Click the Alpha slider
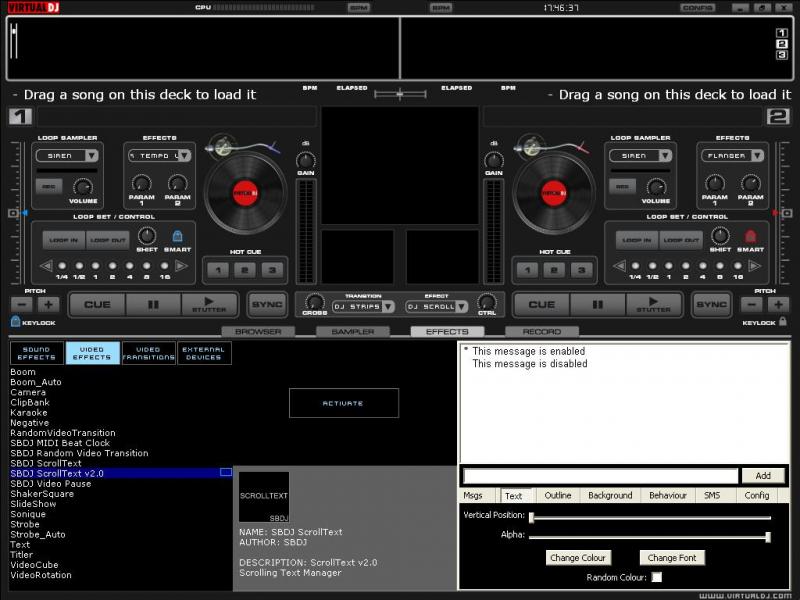 pyautogui.click(x=649, y=536)
